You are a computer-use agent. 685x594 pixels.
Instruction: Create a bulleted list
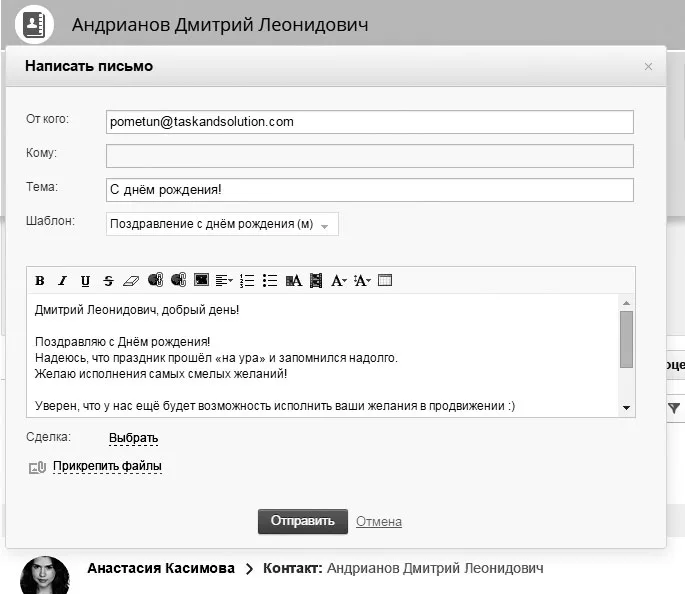coord(270,280)
